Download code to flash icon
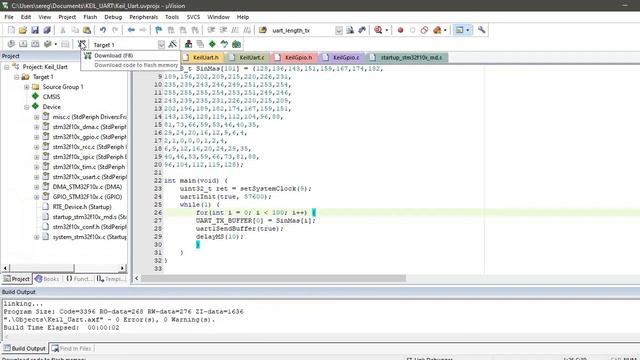 pos(82,44)
